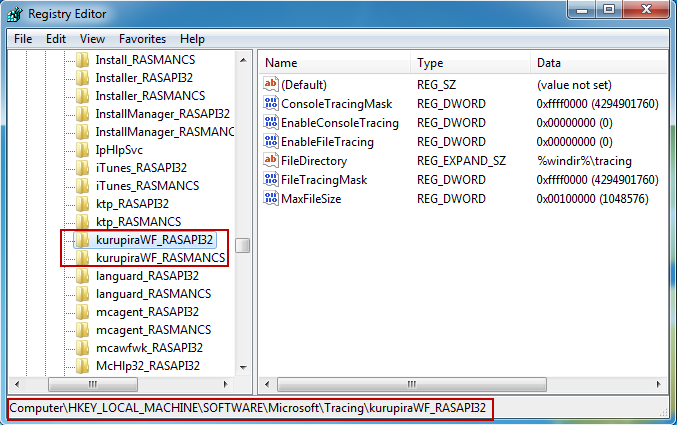
Task: Click the iTunes_RASAPI32 folder icon
Action: pos(82,168)
